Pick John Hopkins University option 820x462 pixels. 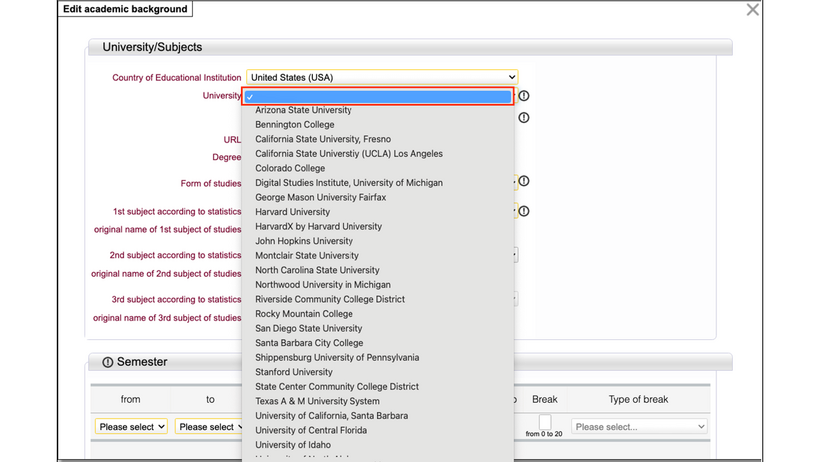304,241
